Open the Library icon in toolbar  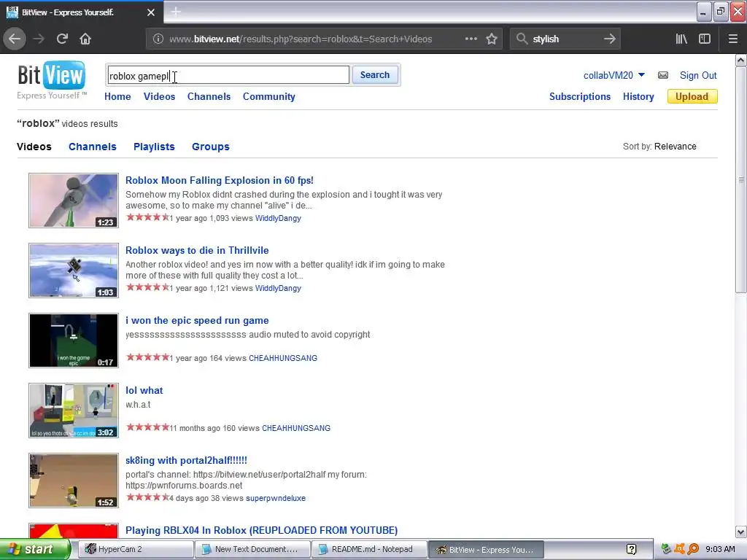[681, 39]
